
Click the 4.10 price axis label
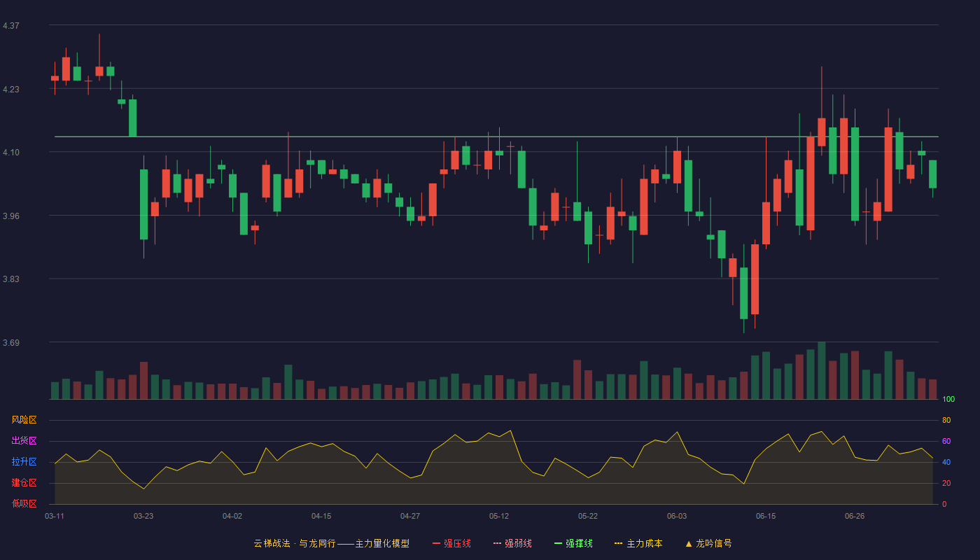coord(11,153)
